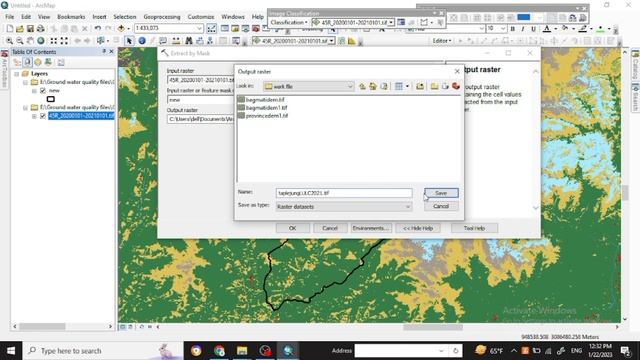Open the font size dropdown

(x=503, y=28)
